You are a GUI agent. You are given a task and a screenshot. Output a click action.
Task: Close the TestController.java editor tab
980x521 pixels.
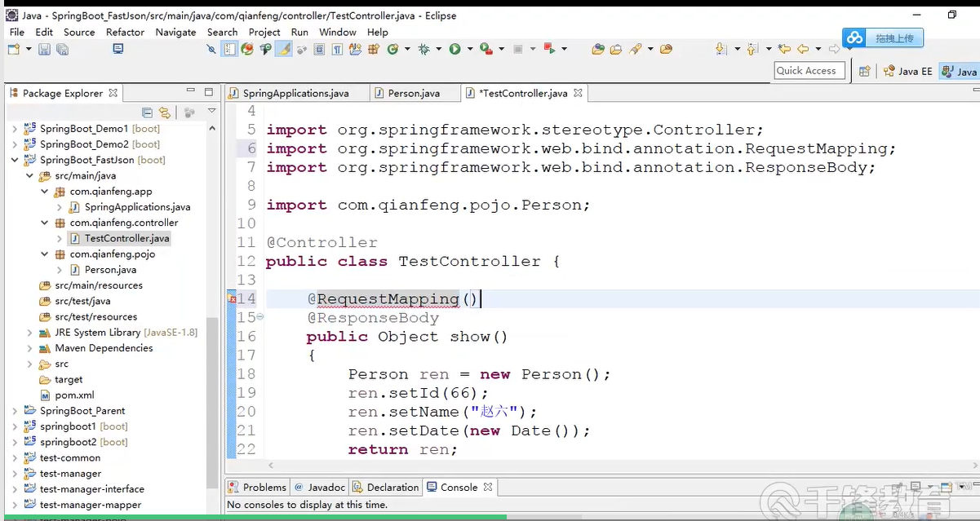coord(578,93)
